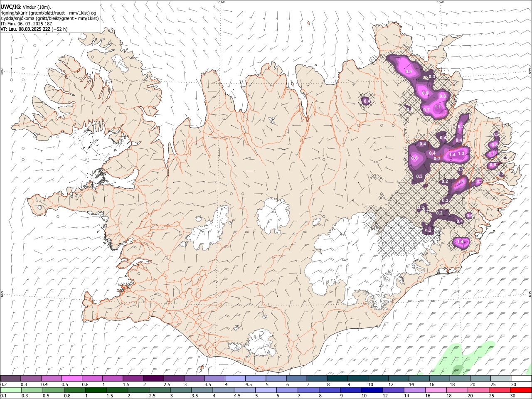This screenshot has width=532, height=399.
Task: Select the bright pink swatch above top-row 0.5 label
Action: click(71, 378)
